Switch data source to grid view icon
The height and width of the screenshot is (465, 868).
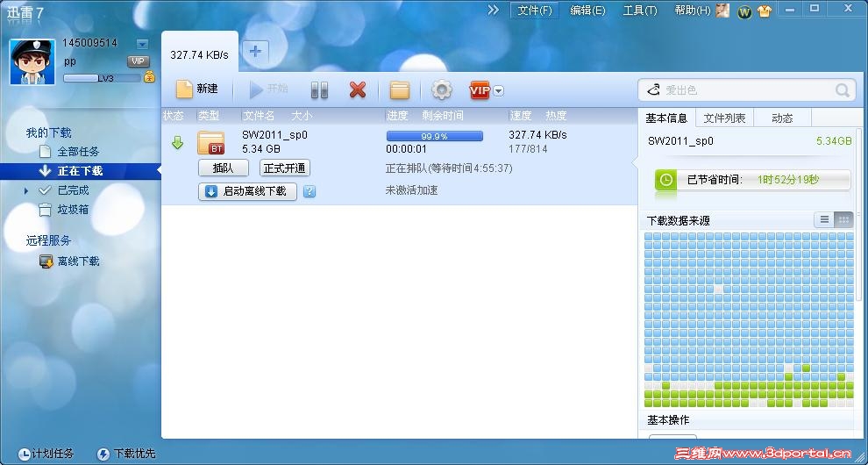click(843, 220)
